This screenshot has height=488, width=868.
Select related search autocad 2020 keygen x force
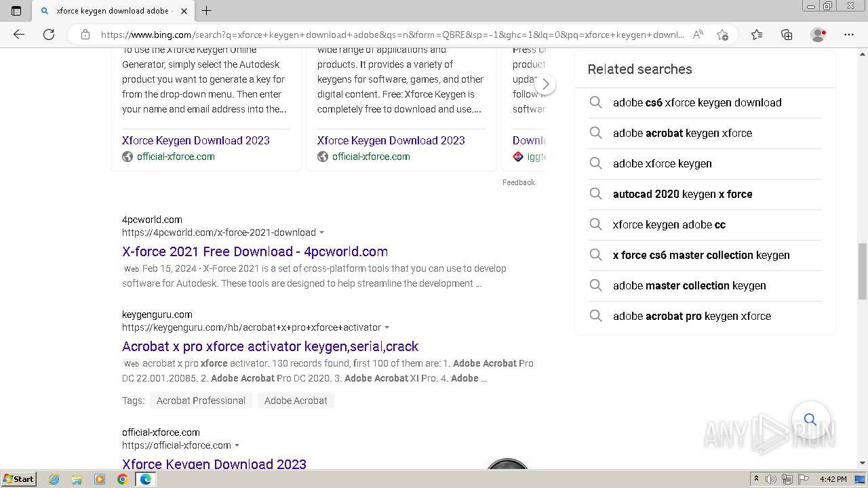coord(683,194)
